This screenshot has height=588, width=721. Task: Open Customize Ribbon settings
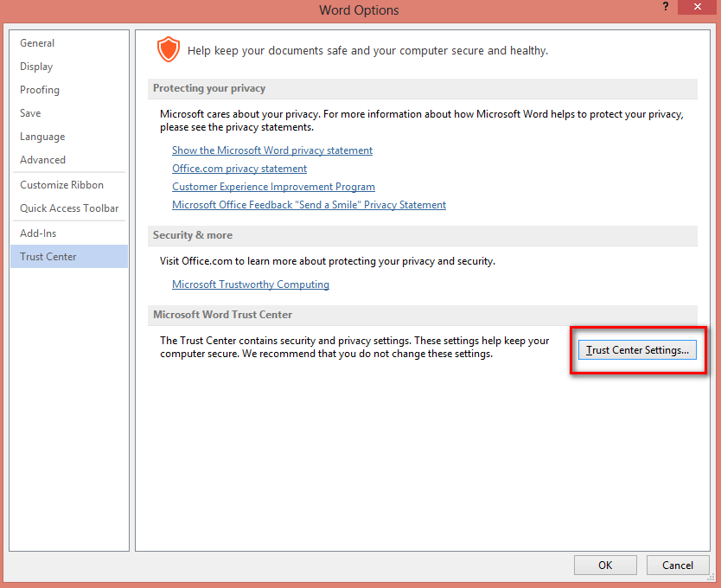(x=69, y=185)
